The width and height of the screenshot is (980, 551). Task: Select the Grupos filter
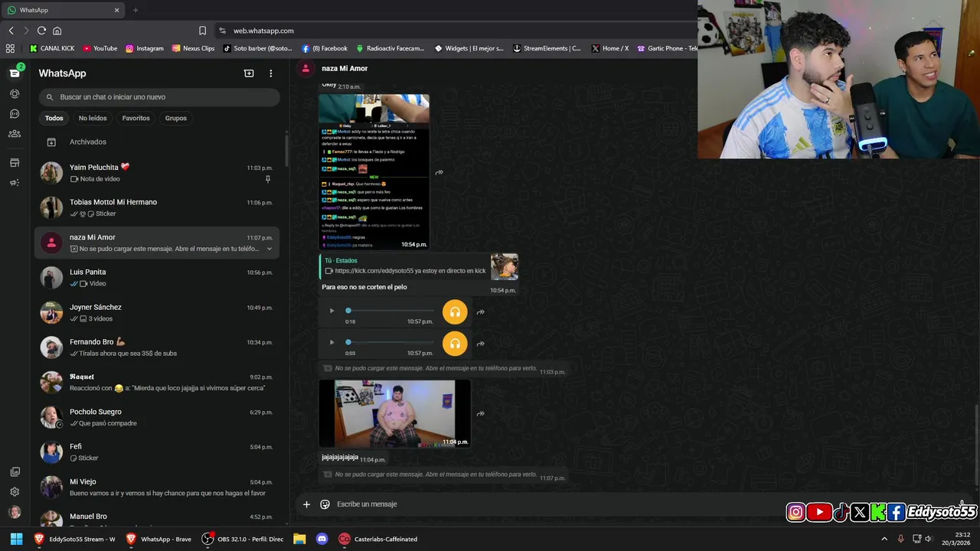(x=176, y=118)
